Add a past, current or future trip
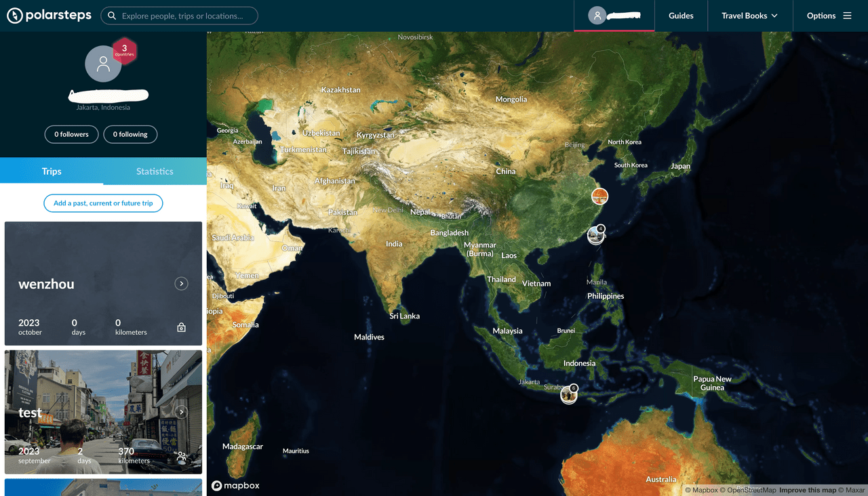 click(x=103, y=203)
